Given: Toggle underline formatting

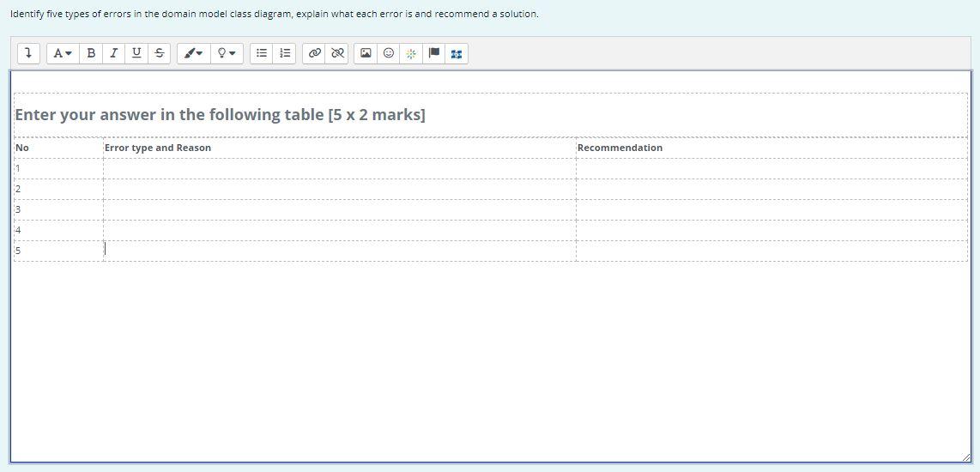Looking at the screenshot, I should [x=136, y=54].
